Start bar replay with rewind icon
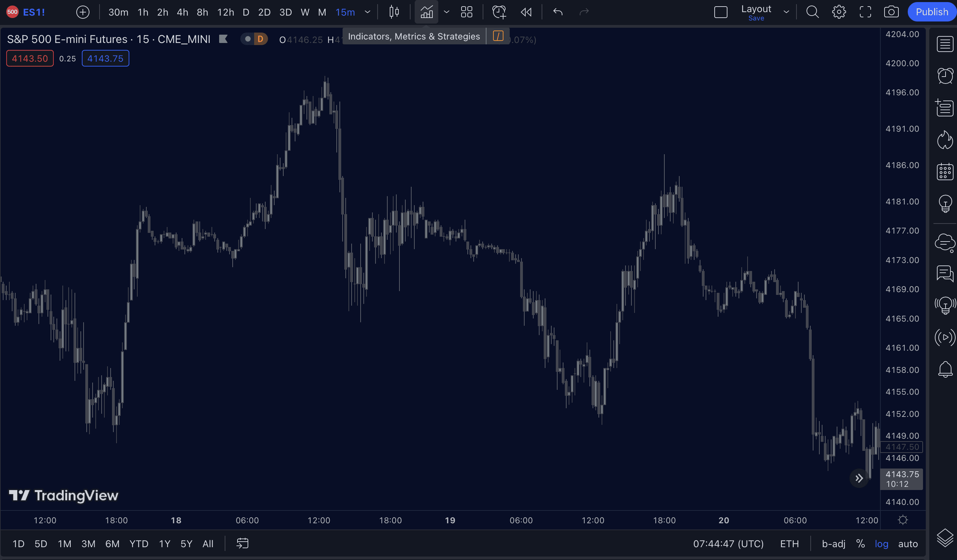 pos(526,12)
